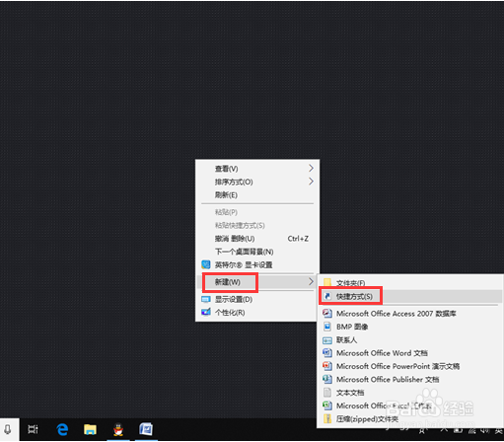
Task: Select 撤消 删除(U) to undo delete
Action: tap(257, 239)
